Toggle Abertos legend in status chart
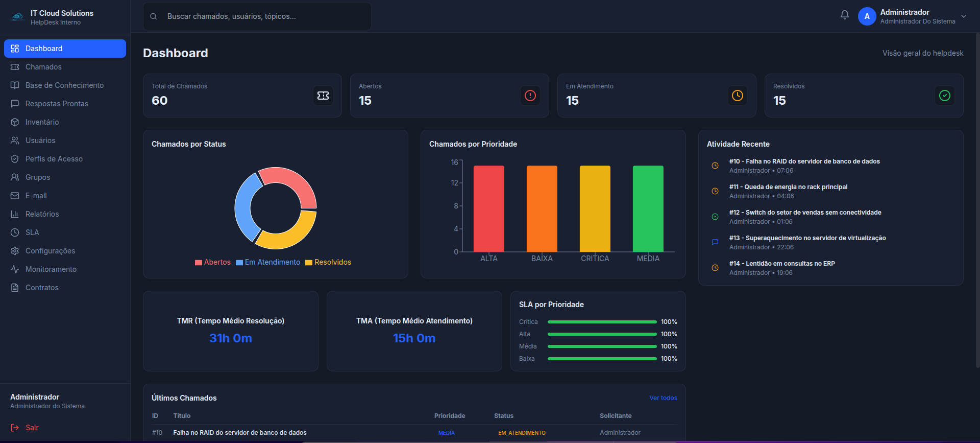980x443 pixels. [x=213, y=262]
